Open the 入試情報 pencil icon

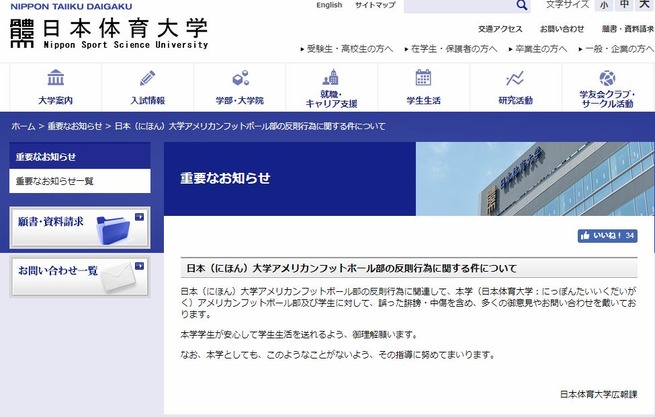point(147,78)
